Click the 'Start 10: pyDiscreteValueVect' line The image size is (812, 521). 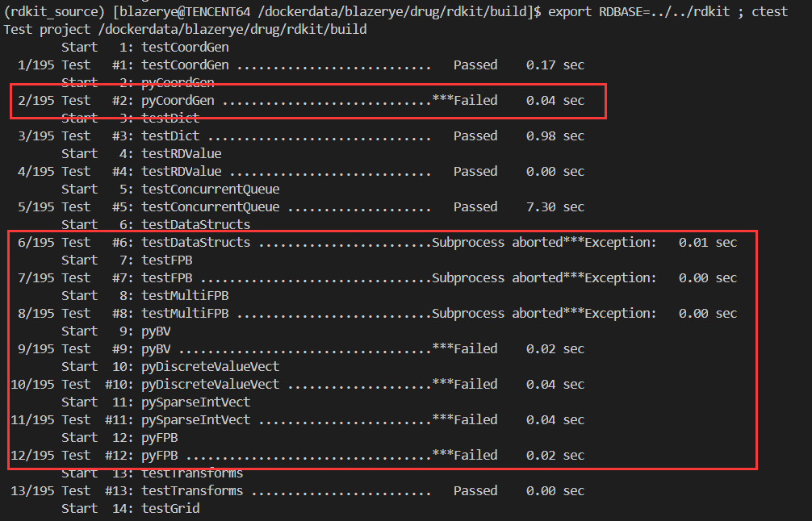point(170,367)
